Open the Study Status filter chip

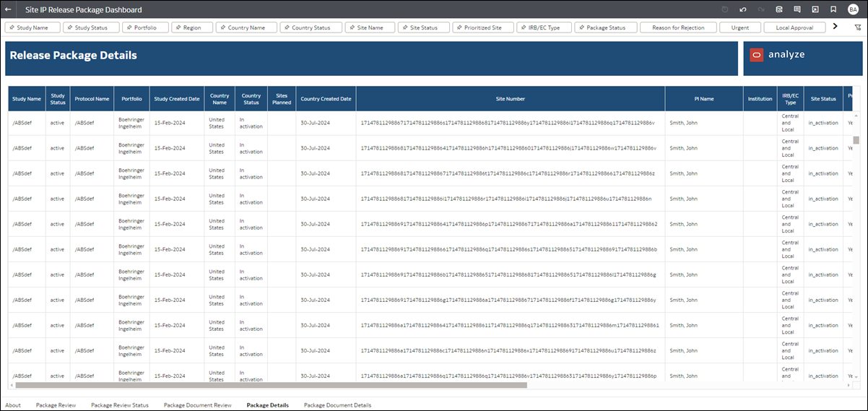tap(91, 27)
